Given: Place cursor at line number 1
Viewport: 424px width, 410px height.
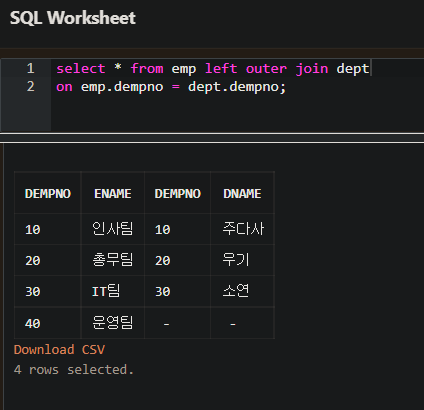Looking at the screenshot, I should (x=31, y=68).
